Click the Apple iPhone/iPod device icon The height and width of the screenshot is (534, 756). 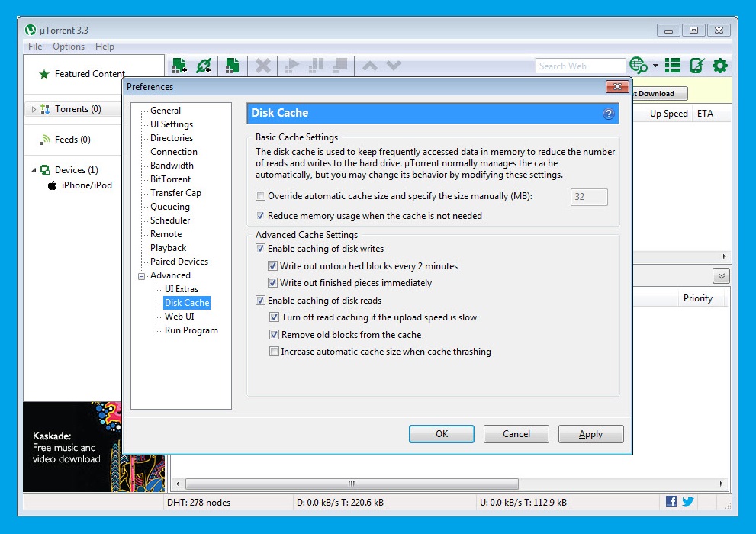click(x=52, y=185)
